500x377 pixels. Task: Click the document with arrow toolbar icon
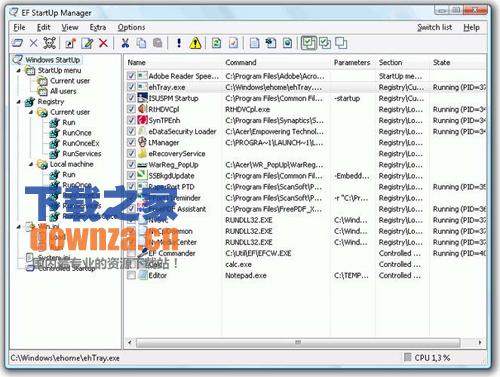tap(271, 43)
